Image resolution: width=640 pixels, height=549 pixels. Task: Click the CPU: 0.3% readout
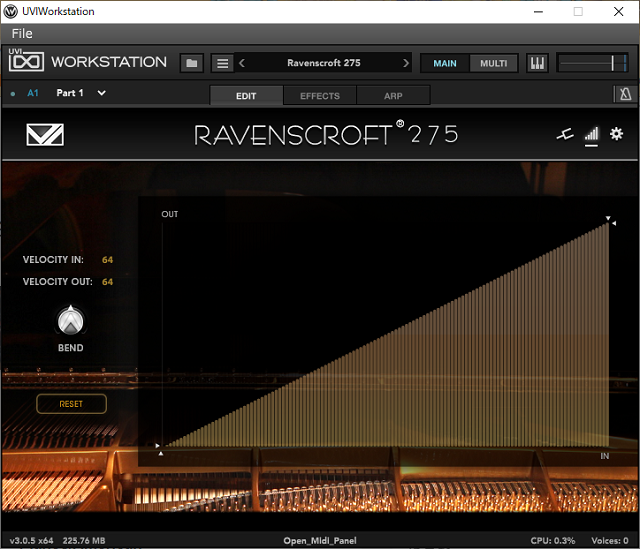[553, 541]
